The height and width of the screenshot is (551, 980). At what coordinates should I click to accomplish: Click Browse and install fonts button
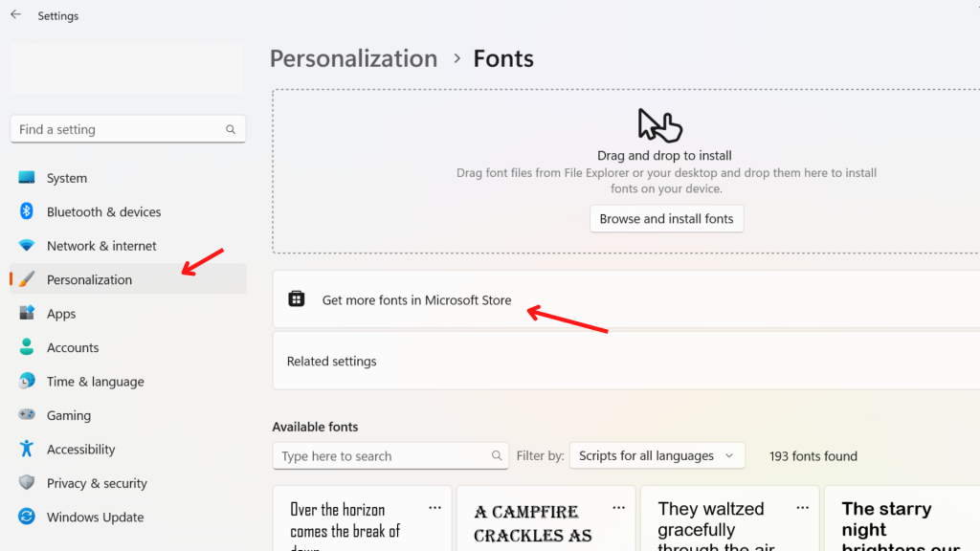(x=666, y=219)
